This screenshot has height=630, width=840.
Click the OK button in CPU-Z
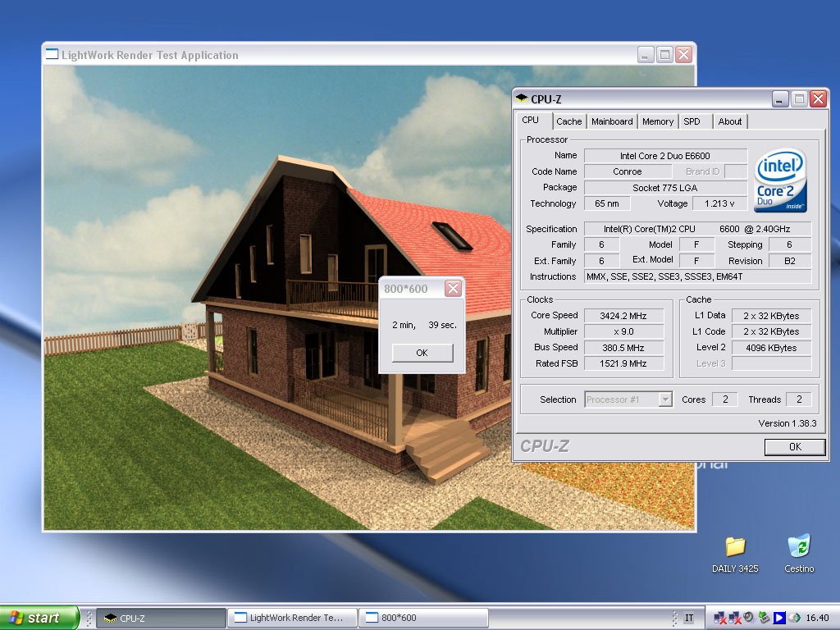pyautogui.click(x=794, y=447)
